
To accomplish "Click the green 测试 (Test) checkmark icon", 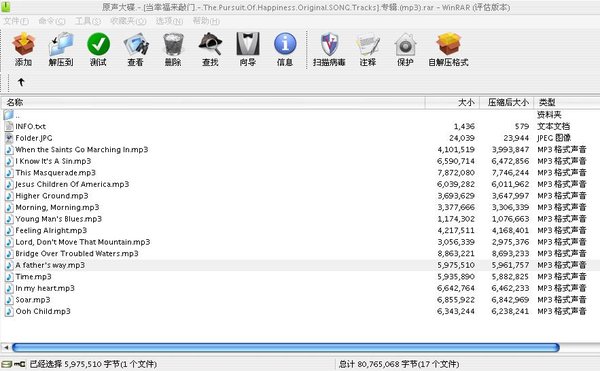I will click(x=98, y=44).
